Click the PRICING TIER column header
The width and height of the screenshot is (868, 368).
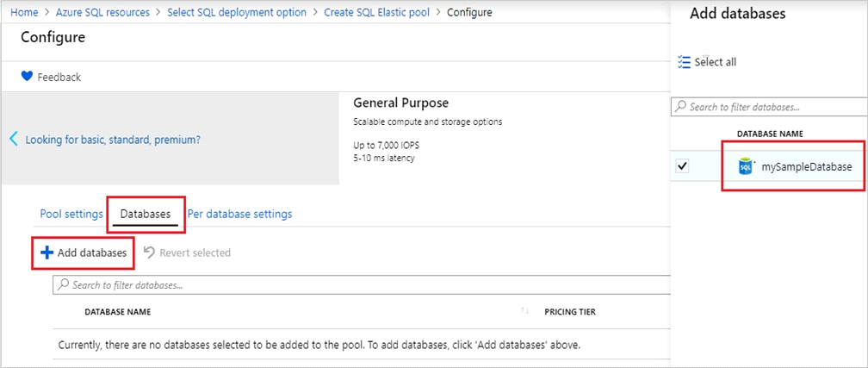click(x=570, y=312)
